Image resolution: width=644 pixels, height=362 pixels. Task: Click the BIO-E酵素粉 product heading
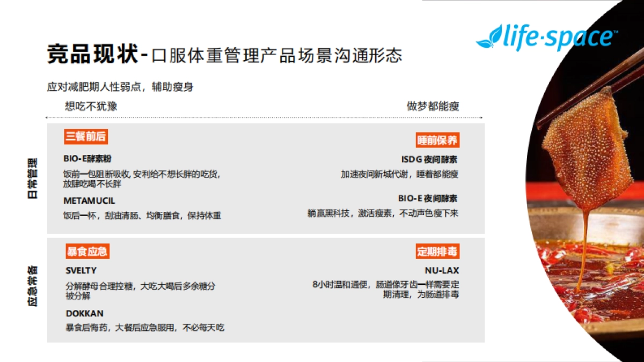pos(87,159)
